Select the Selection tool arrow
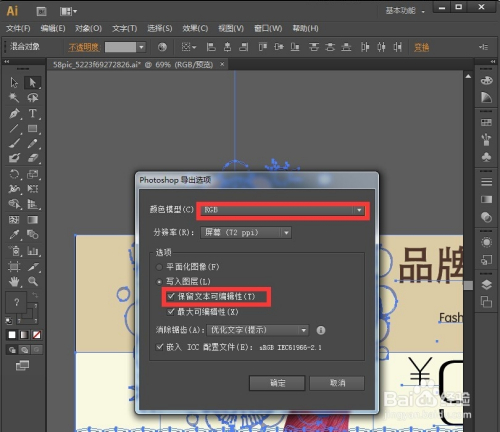The height and width of the screenshot is (432, 500). pyautogui.click(x=14, y=82)
